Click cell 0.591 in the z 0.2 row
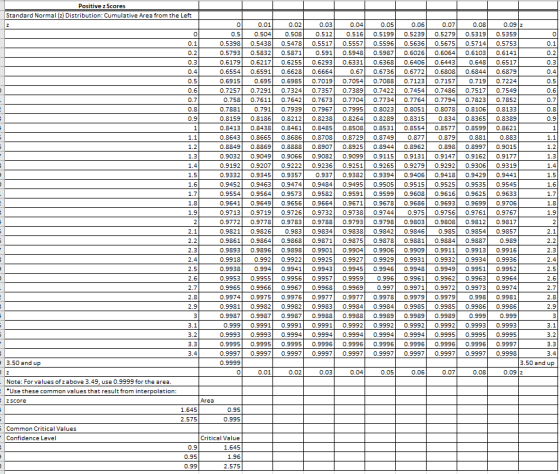 pyautogui.click(x=319, y=53)
